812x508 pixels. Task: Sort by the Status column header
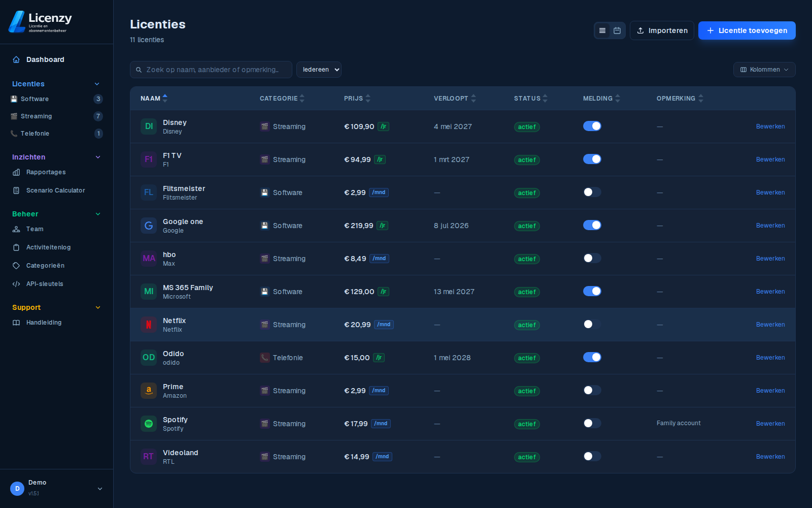point(531,99)
